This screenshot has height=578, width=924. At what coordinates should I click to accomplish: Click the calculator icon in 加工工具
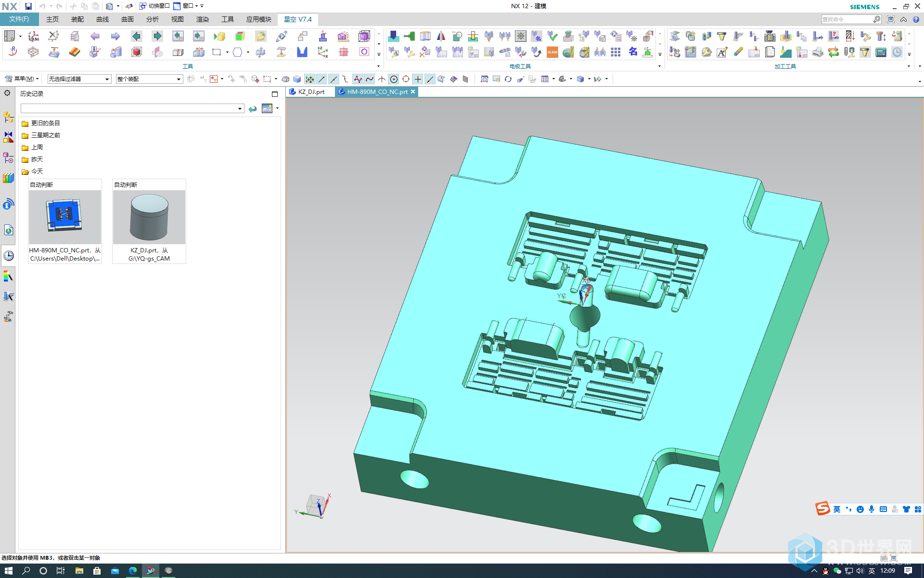click(x=881, y=52)
